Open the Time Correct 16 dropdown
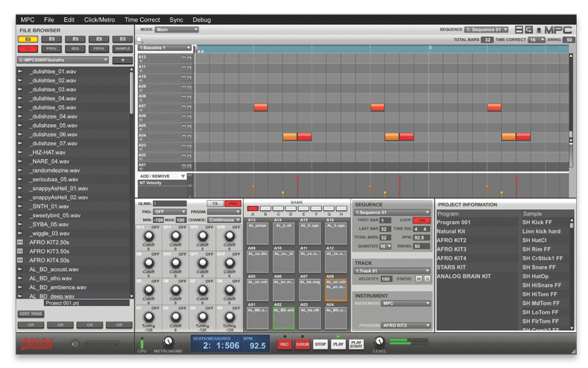 click(536, 40)
